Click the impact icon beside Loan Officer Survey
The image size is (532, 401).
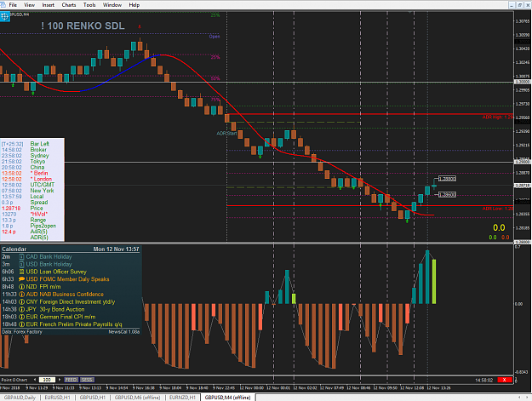(21, 272)
